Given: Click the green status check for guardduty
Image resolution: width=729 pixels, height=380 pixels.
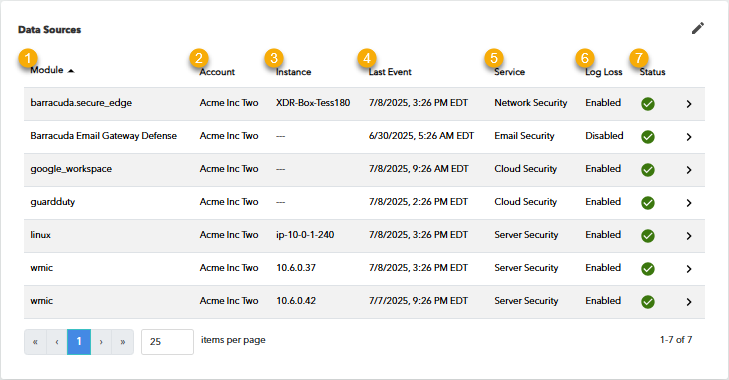Looking at the screenshot, I should [x=648, y=203].
